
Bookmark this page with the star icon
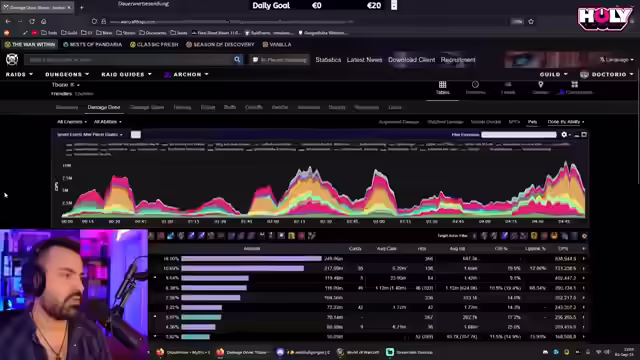(x=531, y=21)
